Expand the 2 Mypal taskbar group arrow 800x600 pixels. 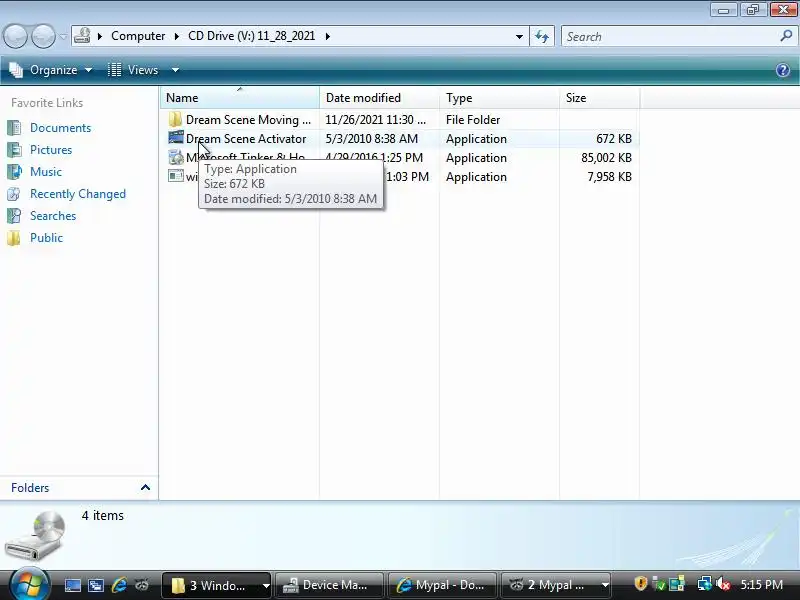tap(605, 585)
